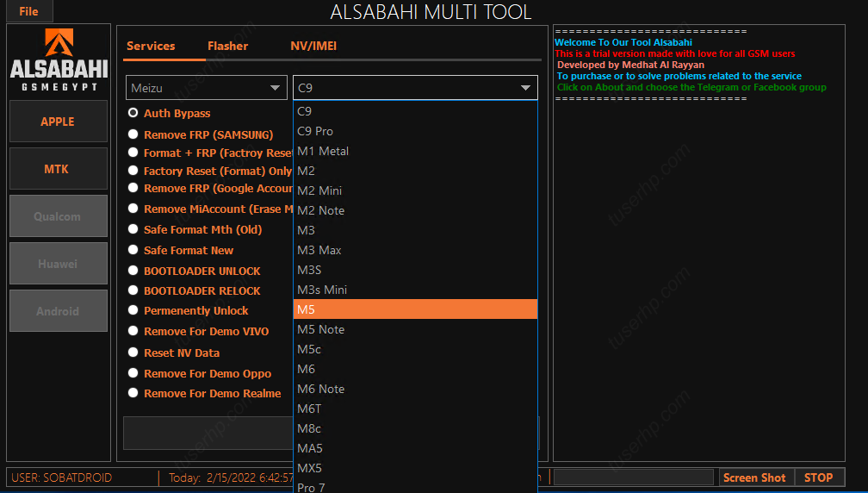
Task: Choose highlighted M5 in the model list
Action: (x=415, y=309)
